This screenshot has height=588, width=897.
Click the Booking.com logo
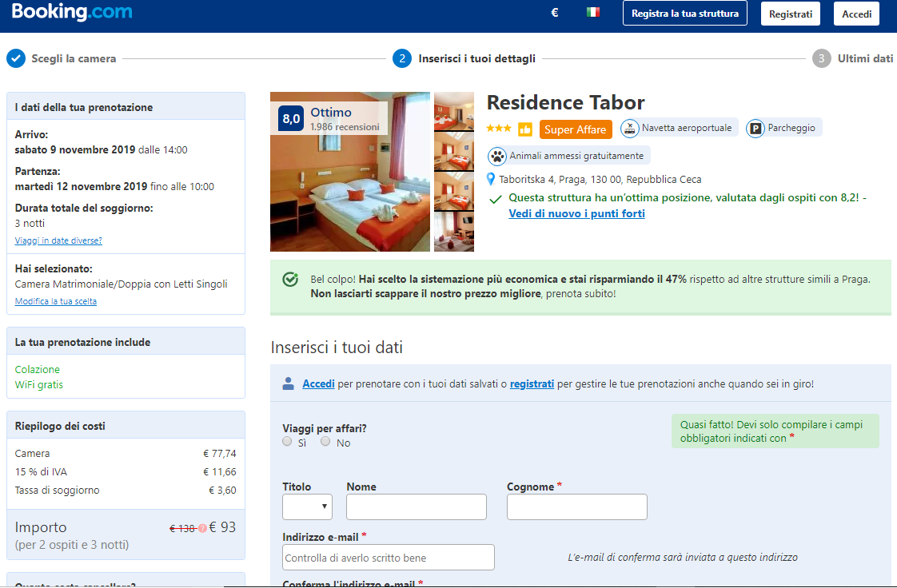pyautogui.click(x=72, y=12)
